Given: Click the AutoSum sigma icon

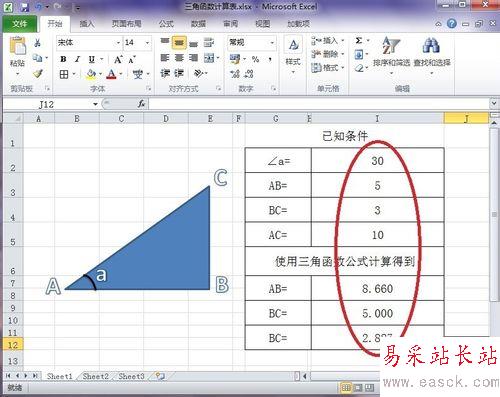Looking at the screenshot, I should point(359,41).
